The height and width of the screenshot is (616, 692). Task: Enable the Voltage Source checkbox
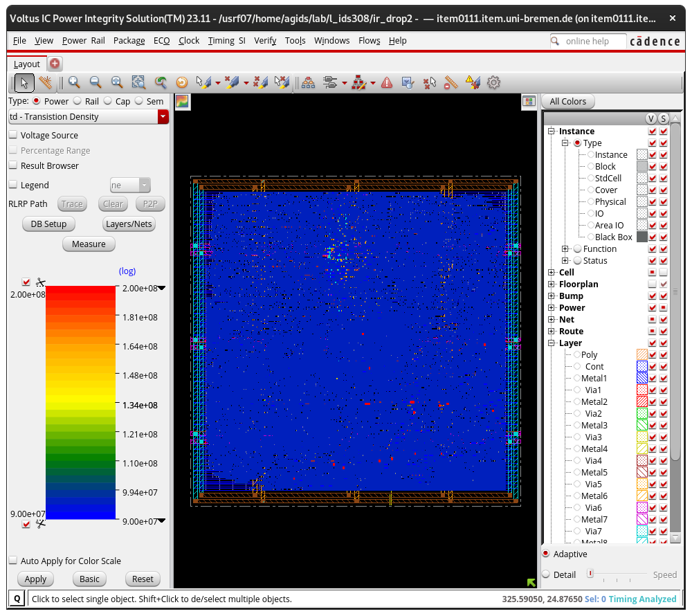(13, 136)
